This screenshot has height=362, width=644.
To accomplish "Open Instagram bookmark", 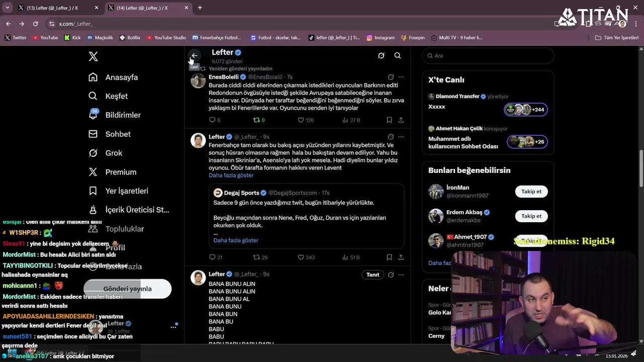I will click(x=380, y=38).
